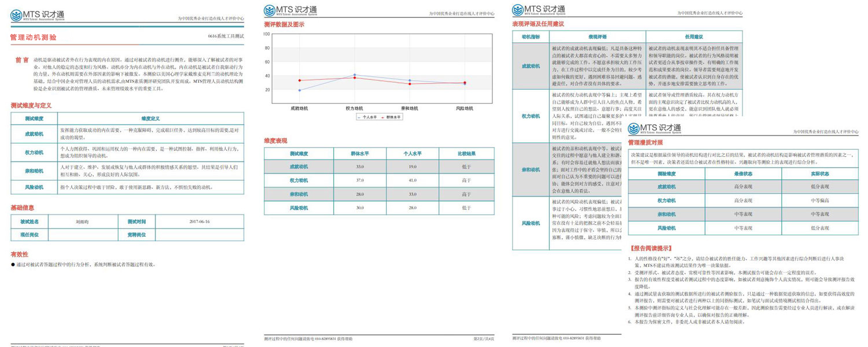This screenshot has width=868, height=347.
Task: Select 成就动机 row in 测试维度与定义 table
Action: click(x=127, y=134)
